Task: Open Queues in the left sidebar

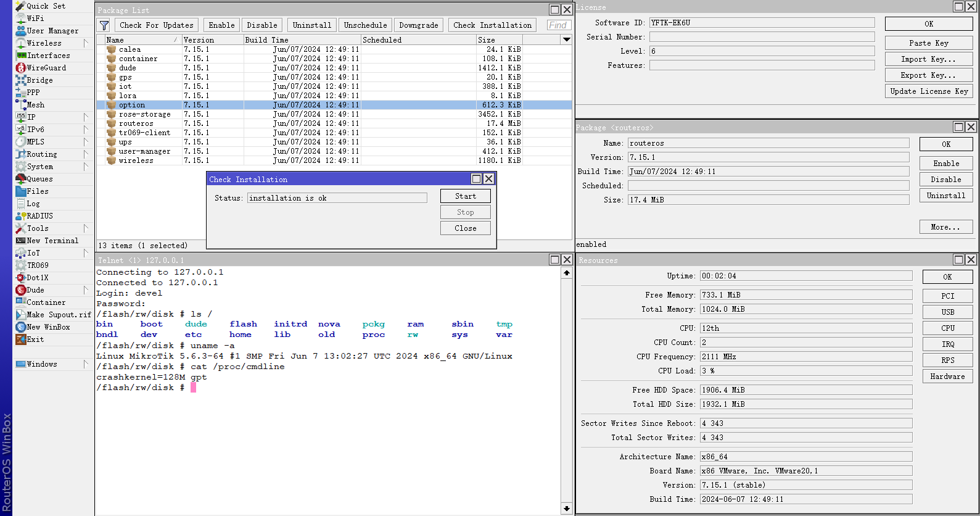Action: [39, 179]
